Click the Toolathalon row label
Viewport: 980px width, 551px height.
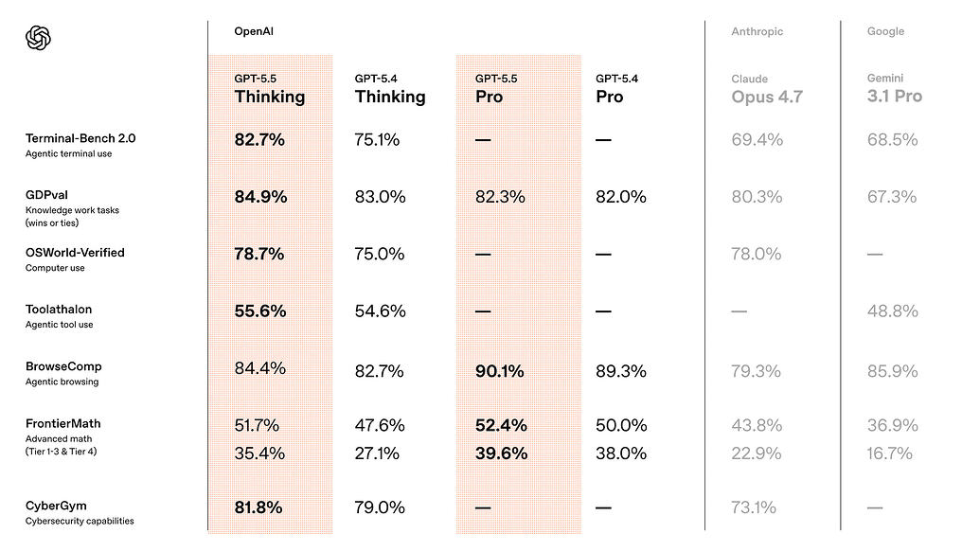coord(60,316)
